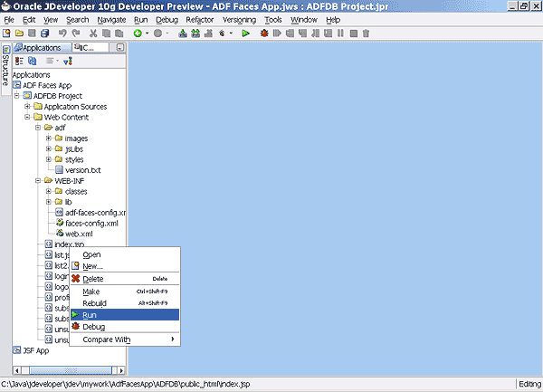Choose Delete from the context menu

[x=125, y=279]
